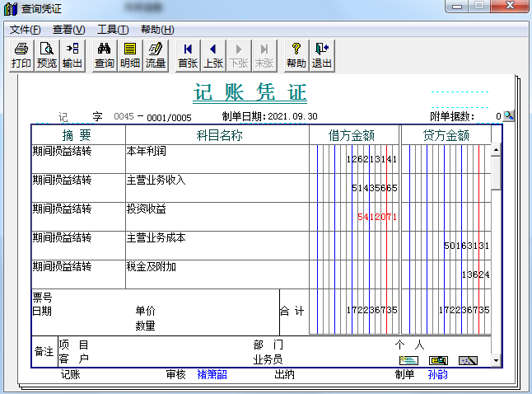Click the app icon in title bar

pyautogui.click(x=11, y=8)
